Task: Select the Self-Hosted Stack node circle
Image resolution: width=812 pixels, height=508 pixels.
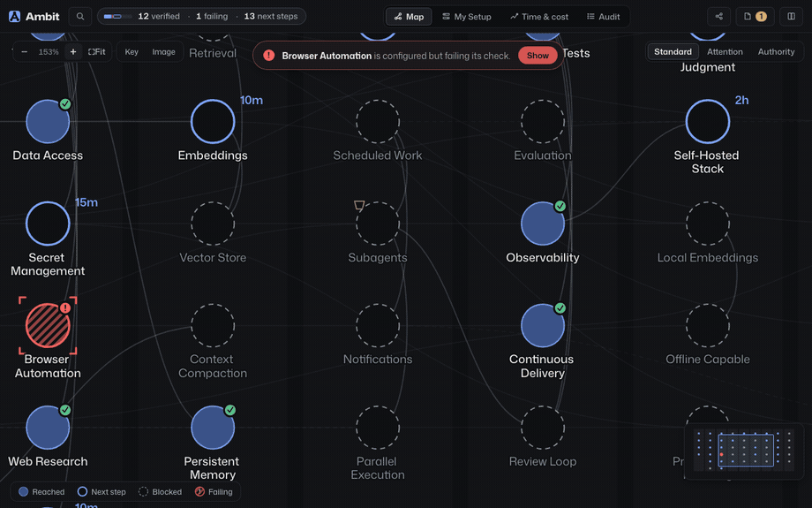Action: coord(708,121)
